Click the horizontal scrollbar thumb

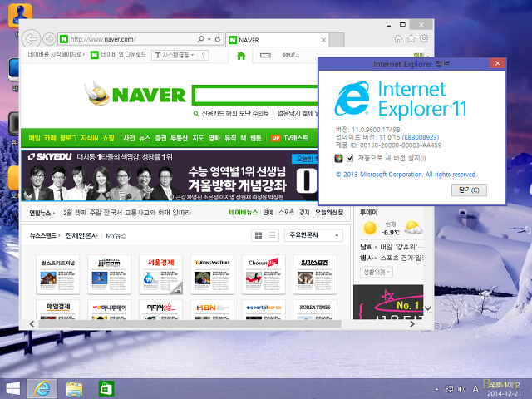click(x=190, y=323)
